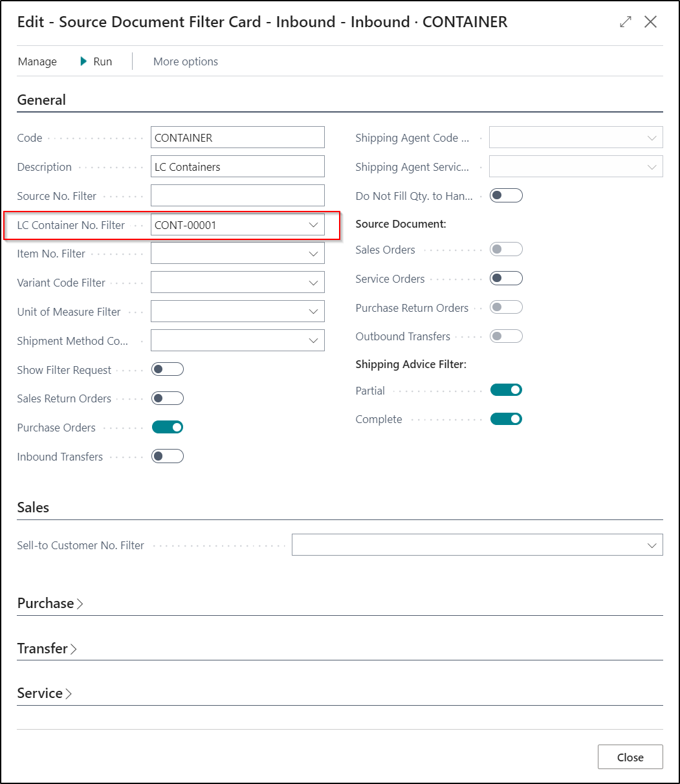
Task: Toggle Inbound Transfers switch on
Action: tap(168, 456)
